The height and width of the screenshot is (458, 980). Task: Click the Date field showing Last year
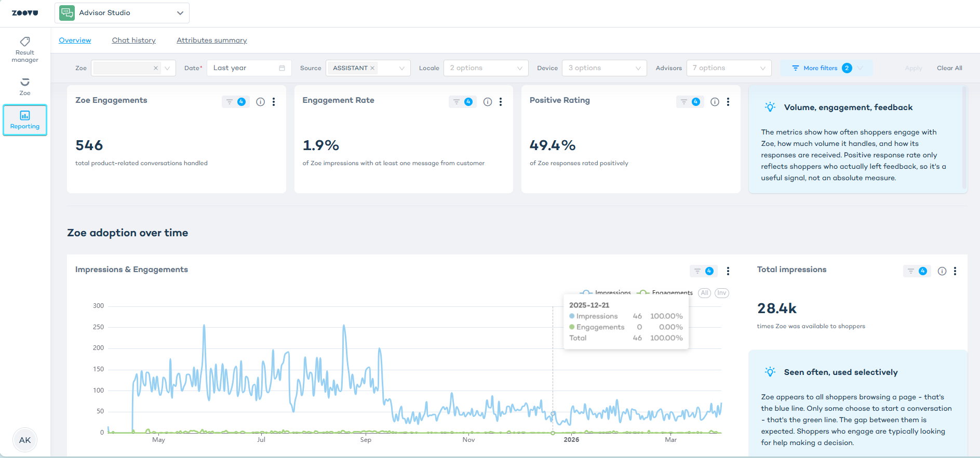coord(249,68)
